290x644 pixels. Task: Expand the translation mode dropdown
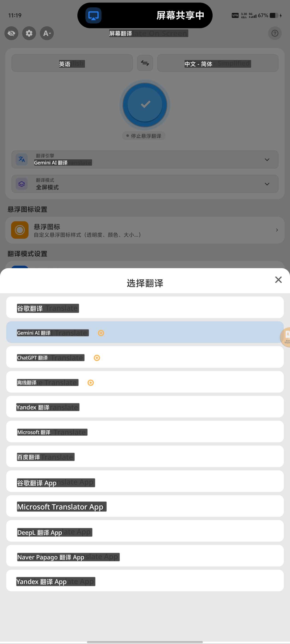click(x=145, y=184)
